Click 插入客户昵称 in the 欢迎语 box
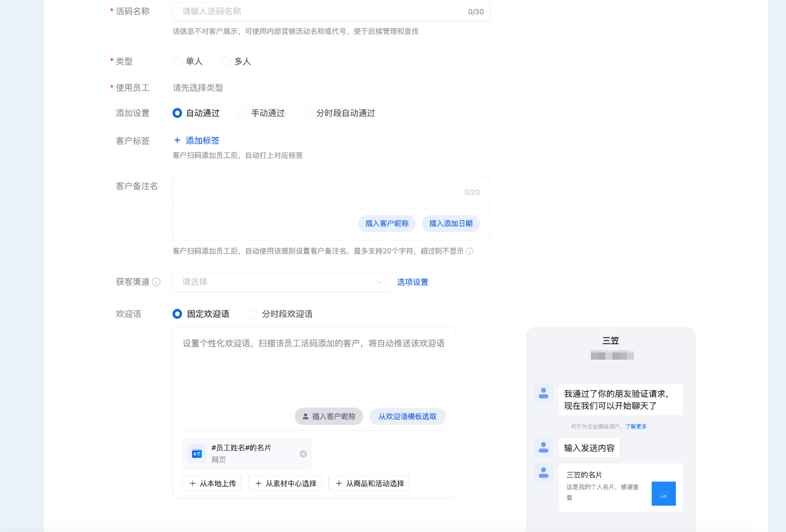This screenshot has width=786, height=532. pos(329,417)
